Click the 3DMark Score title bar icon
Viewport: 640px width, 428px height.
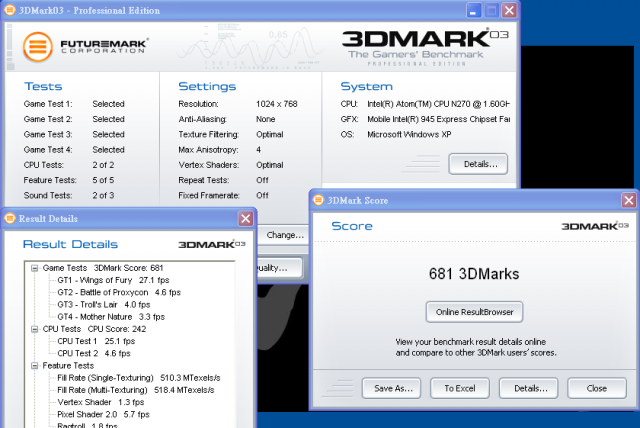point(318,200)
